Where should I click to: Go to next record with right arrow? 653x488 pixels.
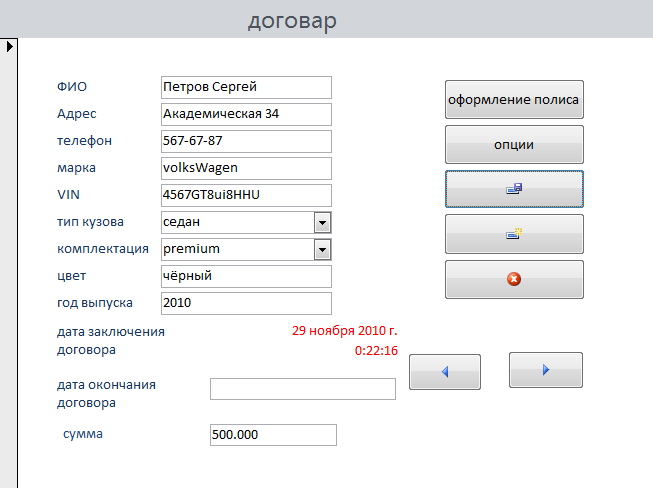pos(546,370)
